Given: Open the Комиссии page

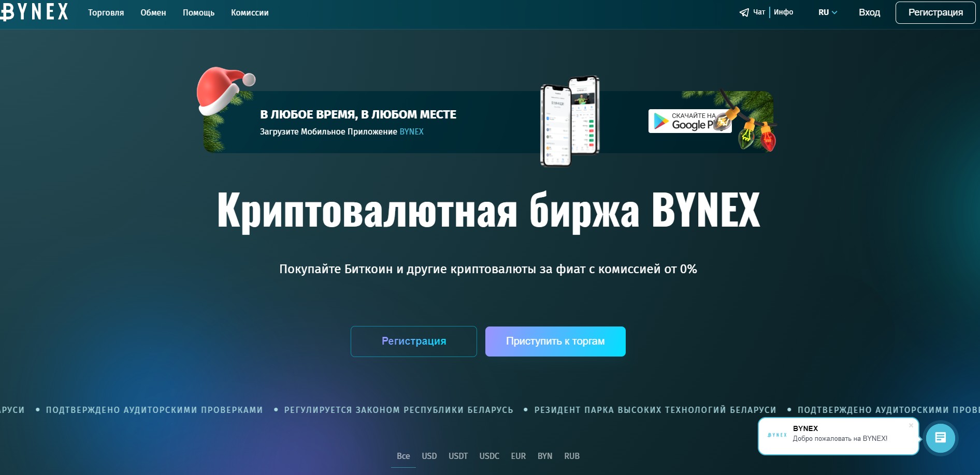Looking at the screenshot, I should click(x=250, y=12).
